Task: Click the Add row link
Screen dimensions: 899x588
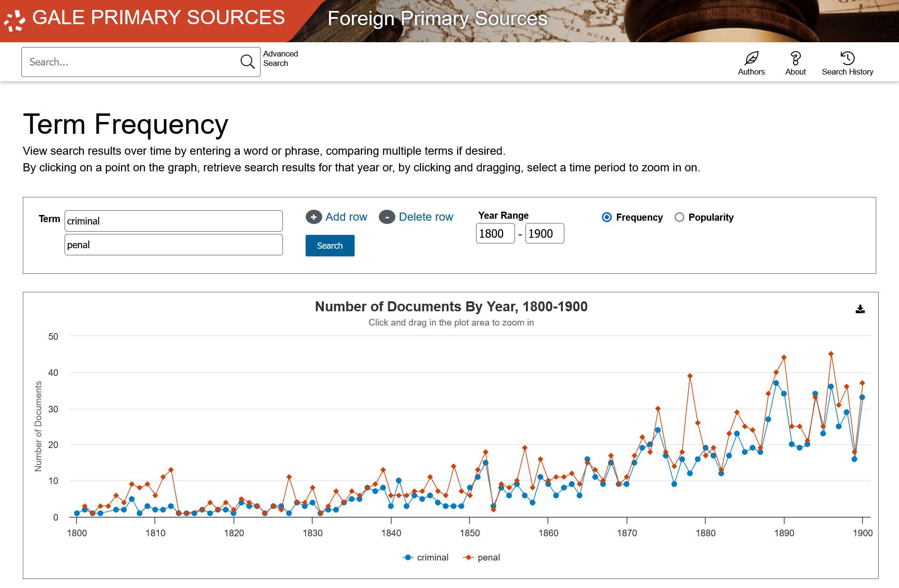Action: 346,217
